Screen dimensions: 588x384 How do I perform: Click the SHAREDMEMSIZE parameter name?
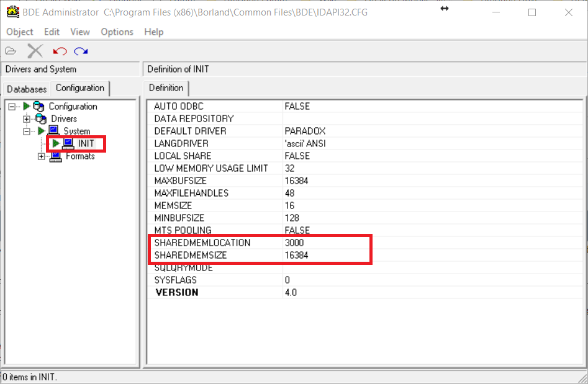(x=191, y=255)
